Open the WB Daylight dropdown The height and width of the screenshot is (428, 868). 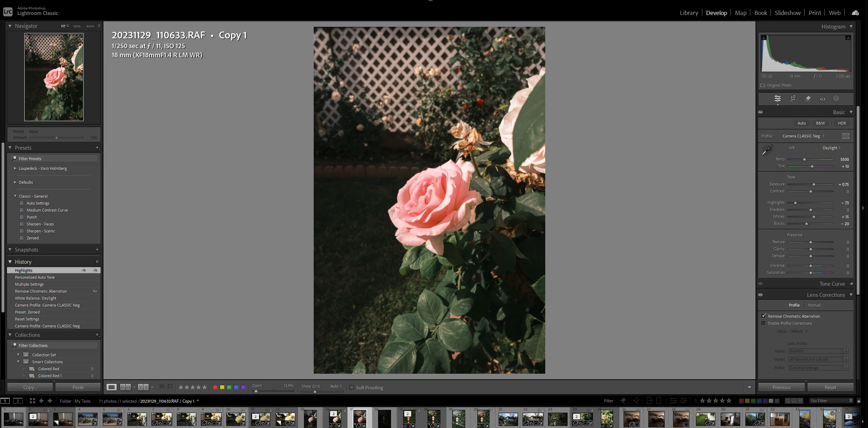click(x=831, y=148)
